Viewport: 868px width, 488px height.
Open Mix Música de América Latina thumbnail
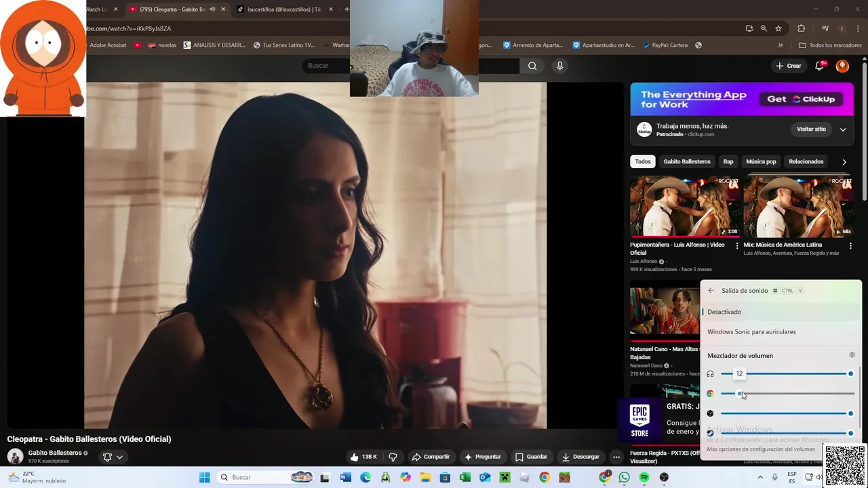[798, 207]
